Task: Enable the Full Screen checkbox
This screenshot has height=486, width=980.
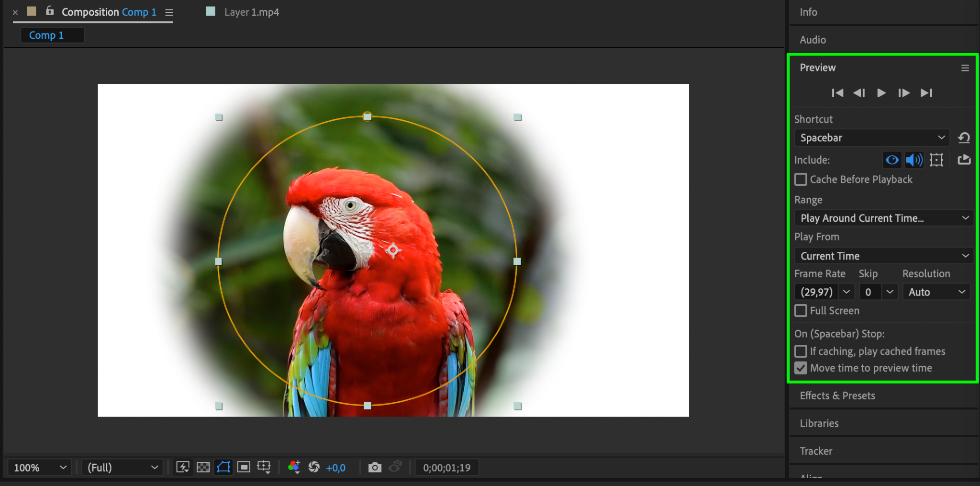Action: click(x=801, y=311)
